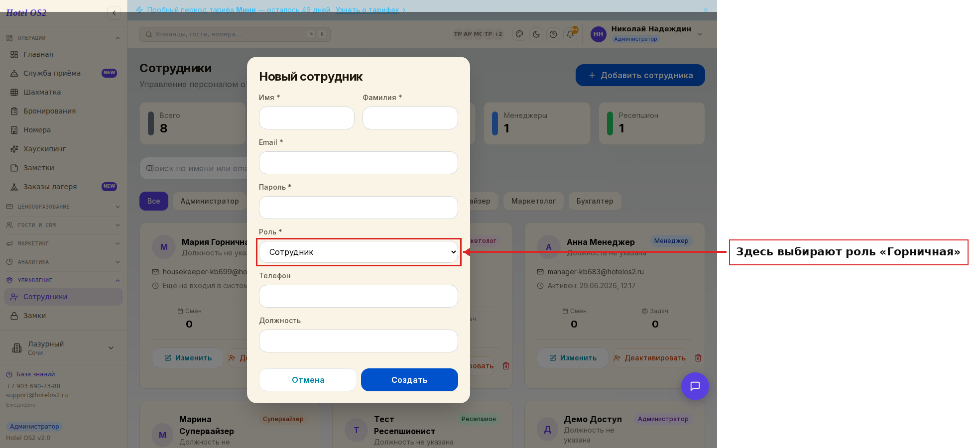Open Заказы лагеря section

click(63, 187)
